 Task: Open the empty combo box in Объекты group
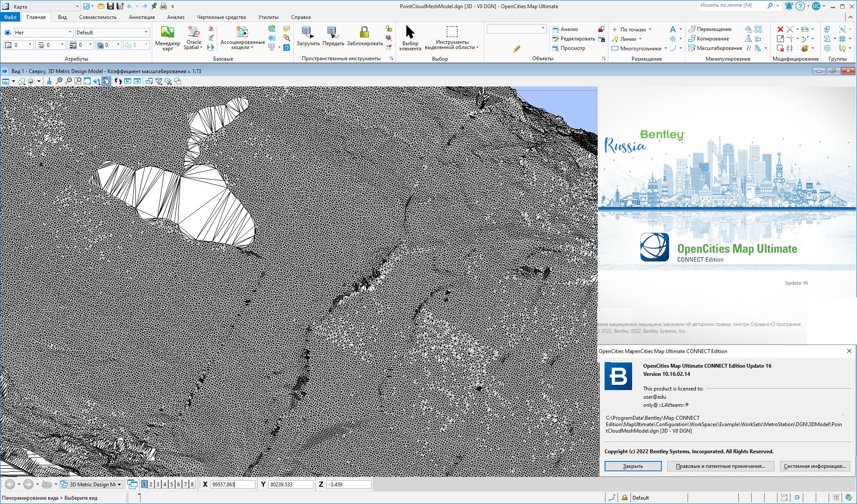pos(516,28)
